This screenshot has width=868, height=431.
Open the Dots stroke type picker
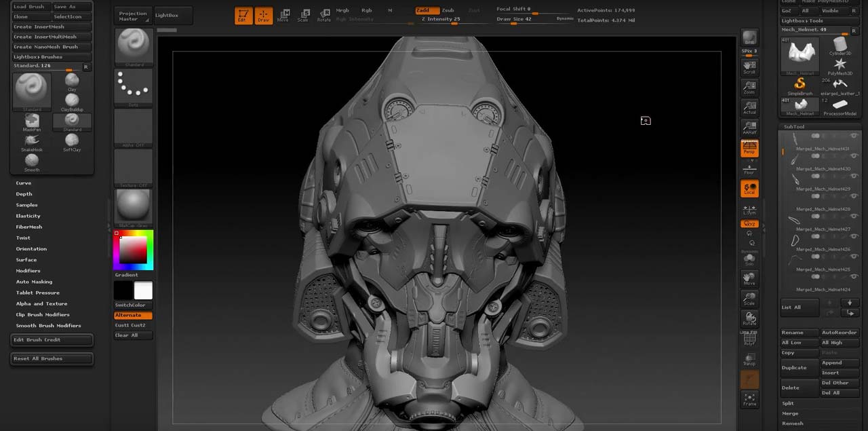pos(133,85)
